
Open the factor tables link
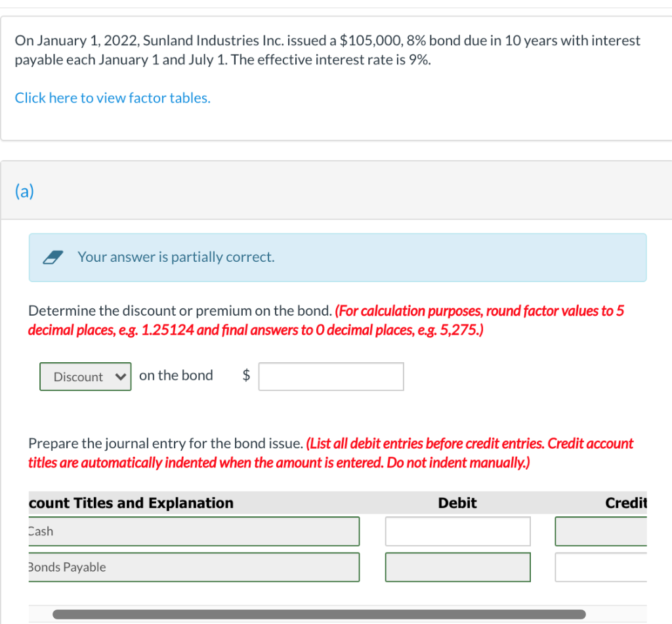tap(113, 98)
